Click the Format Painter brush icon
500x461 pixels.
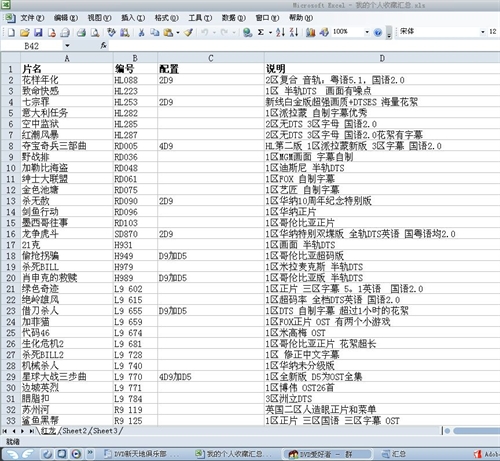pos(188,32)
